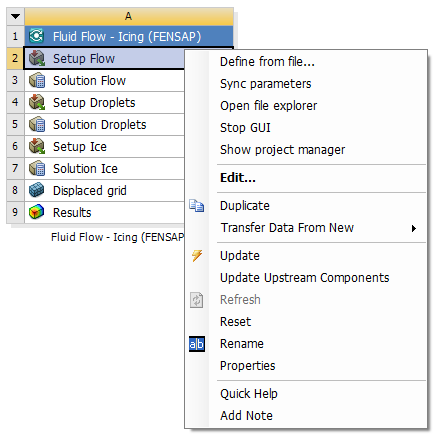Choose Open file explorer
448x445 pixels.
pos(269,106)
